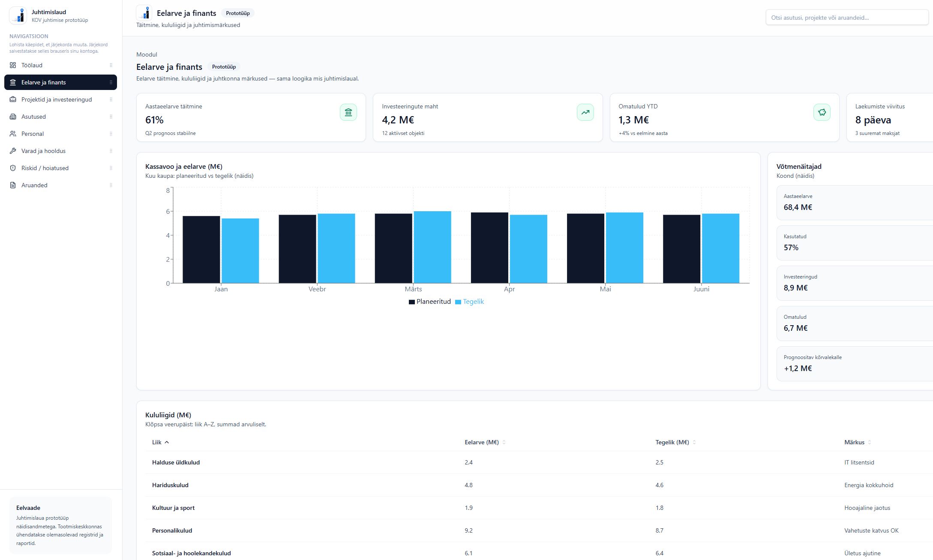Click the header logo beside Eelarve ja finants
The width and height of the screenshot is (933, 560).
(144, 13)
